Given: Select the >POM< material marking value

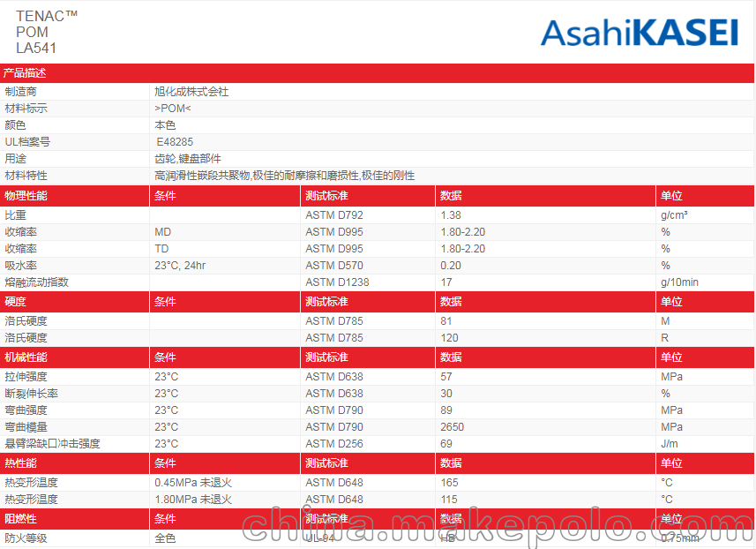Looking at the screenshot, I should pos(173,109).
